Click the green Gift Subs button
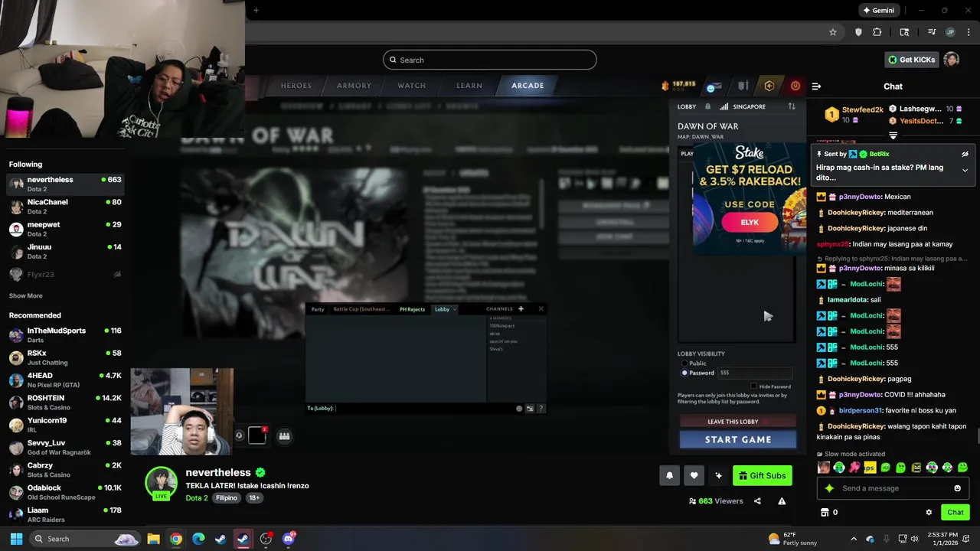 coord(762,475)
